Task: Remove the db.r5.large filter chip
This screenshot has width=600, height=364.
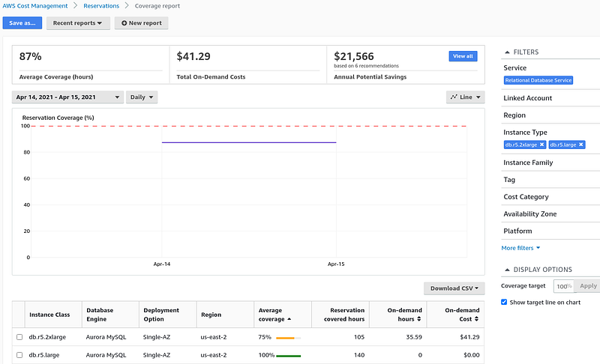Action: (580, 145)
